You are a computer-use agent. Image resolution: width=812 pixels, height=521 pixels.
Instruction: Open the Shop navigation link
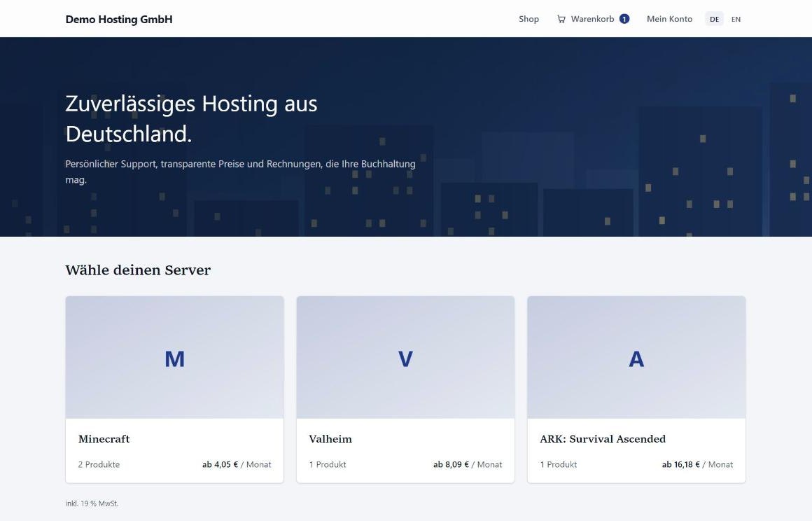[528, 19]
